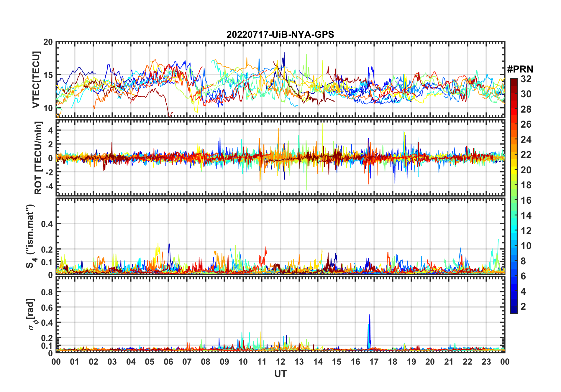Screen dimensions: 561x392
Task: Select ROT axis positive tick label 4
Action: 50,131
